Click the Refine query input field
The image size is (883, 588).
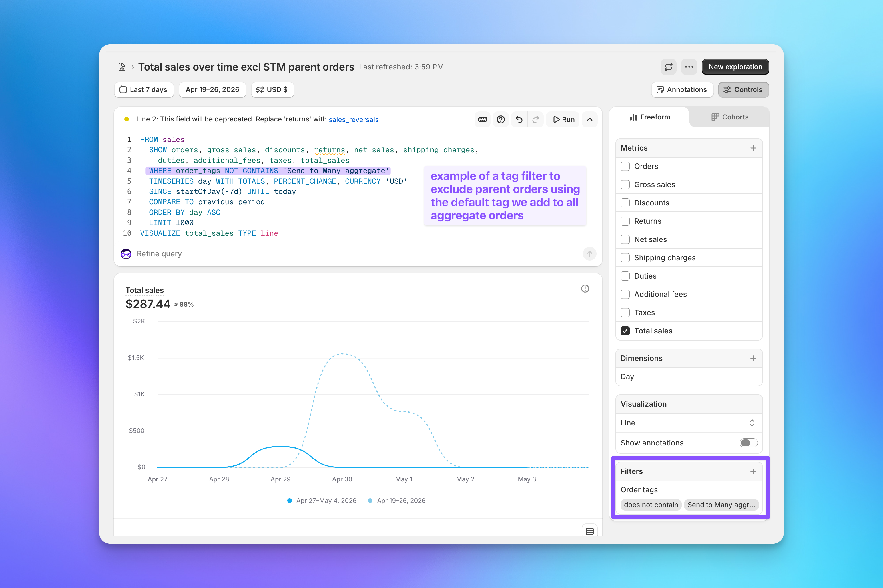356,254
